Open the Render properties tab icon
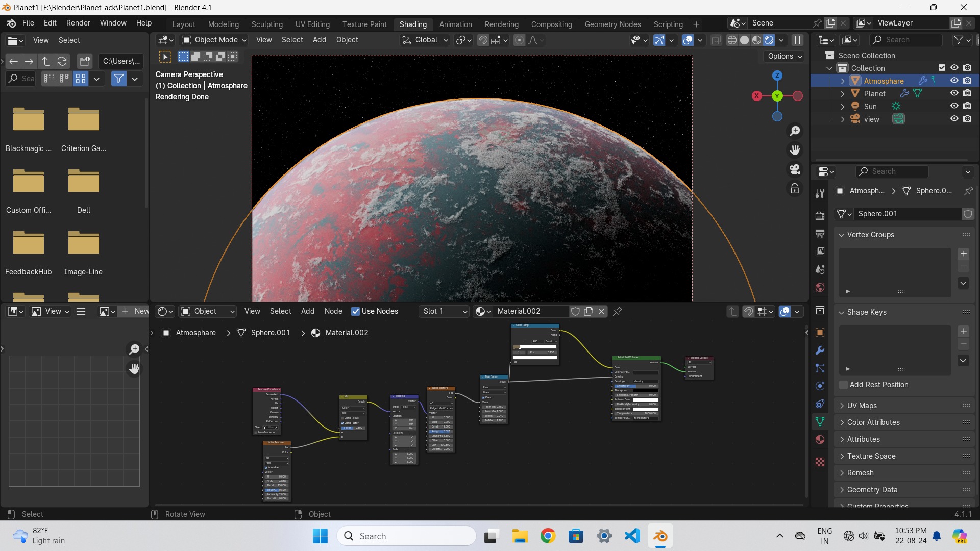The height and width of the screenshot is (551, 980). point(820,216)
